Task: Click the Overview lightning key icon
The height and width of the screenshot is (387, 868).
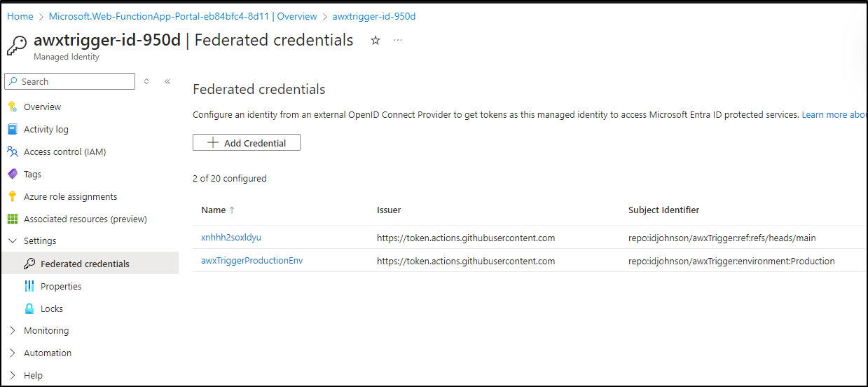Action: point(12,107)
